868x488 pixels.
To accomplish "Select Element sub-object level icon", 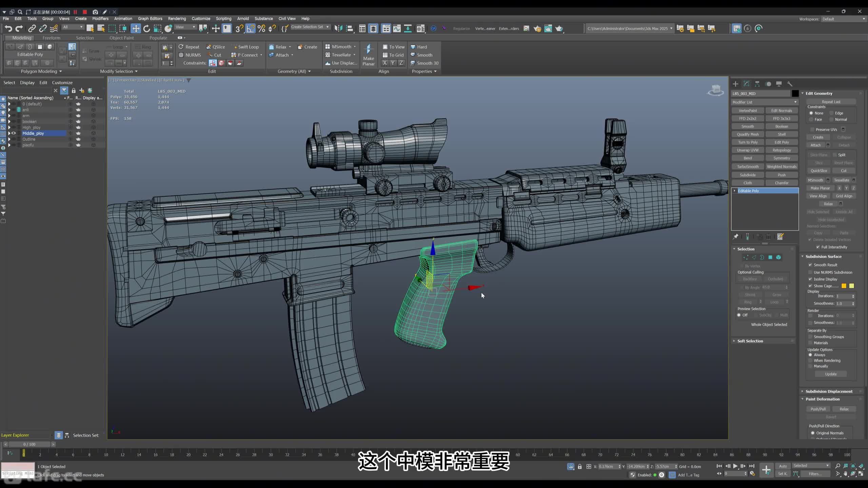I will [778, 258].
